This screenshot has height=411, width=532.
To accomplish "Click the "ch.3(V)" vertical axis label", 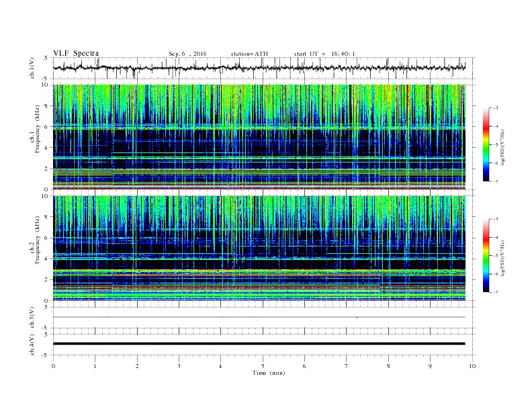I will click(32, 318).
